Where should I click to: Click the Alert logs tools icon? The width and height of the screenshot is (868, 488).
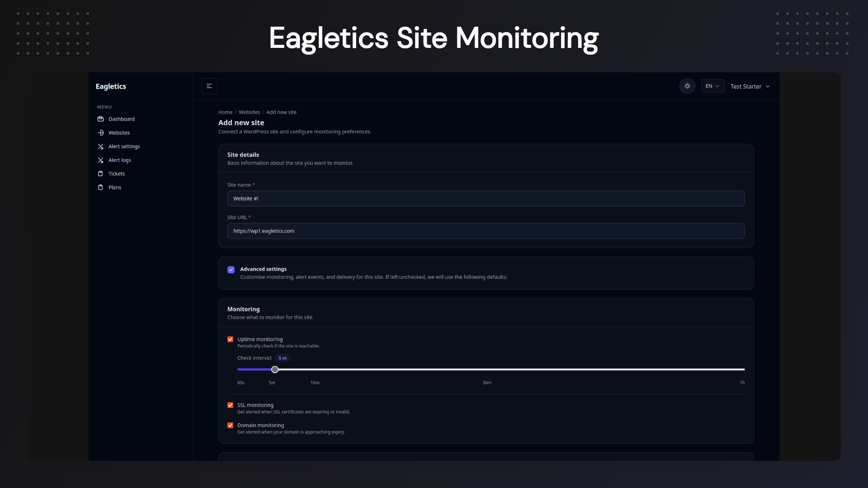coord(100,160)
